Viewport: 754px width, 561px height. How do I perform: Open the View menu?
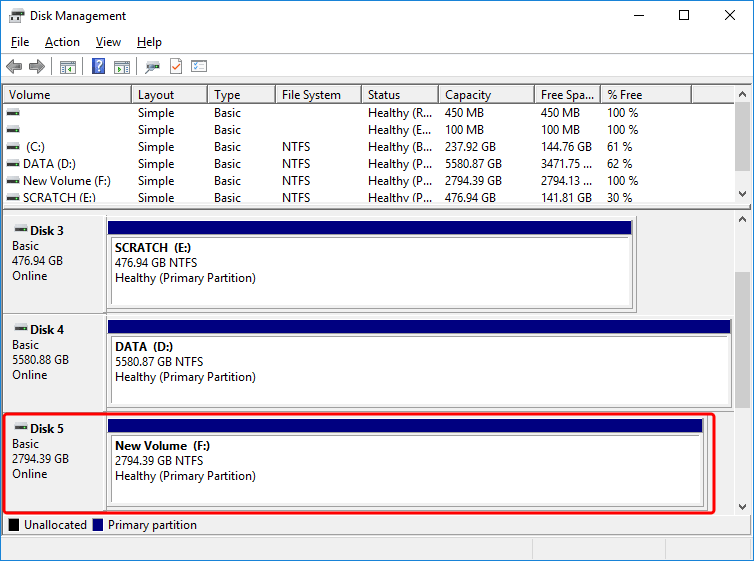[x=108, y=42]
